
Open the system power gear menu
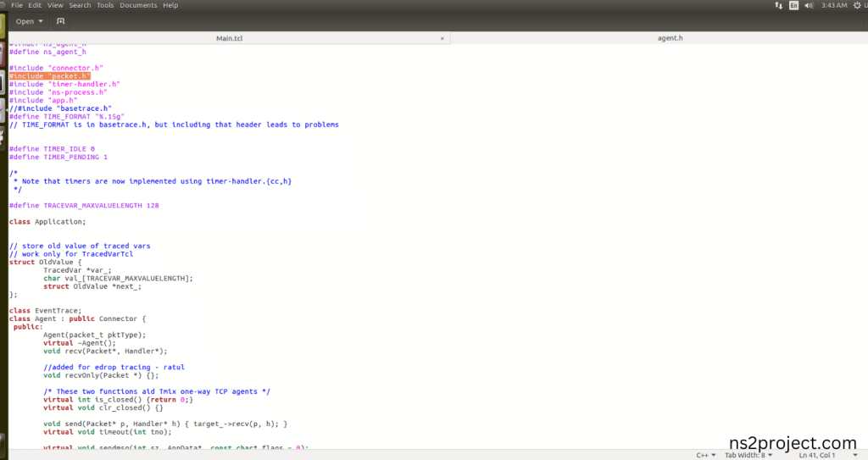point(858,5)
